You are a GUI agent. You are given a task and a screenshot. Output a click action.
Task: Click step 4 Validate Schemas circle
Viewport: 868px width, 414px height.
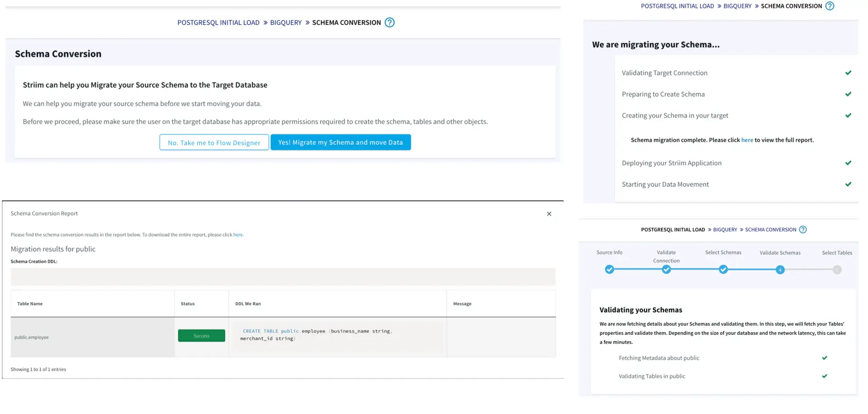[780, 270]
